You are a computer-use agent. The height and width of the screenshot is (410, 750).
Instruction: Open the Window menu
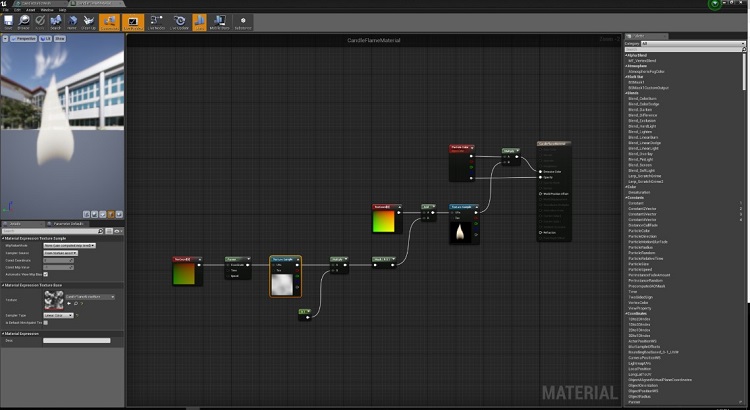pyautogui.click(x=48, y=9)
